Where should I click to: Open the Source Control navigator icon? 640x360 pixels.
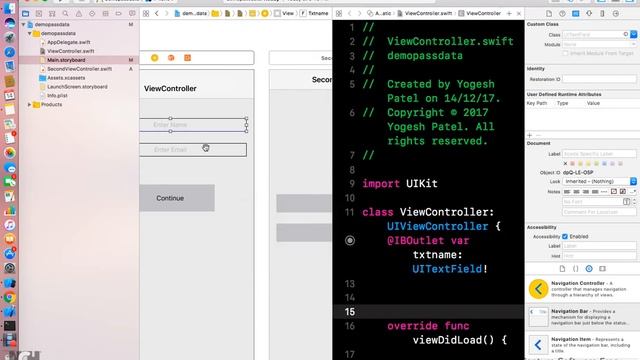point(39,13)
